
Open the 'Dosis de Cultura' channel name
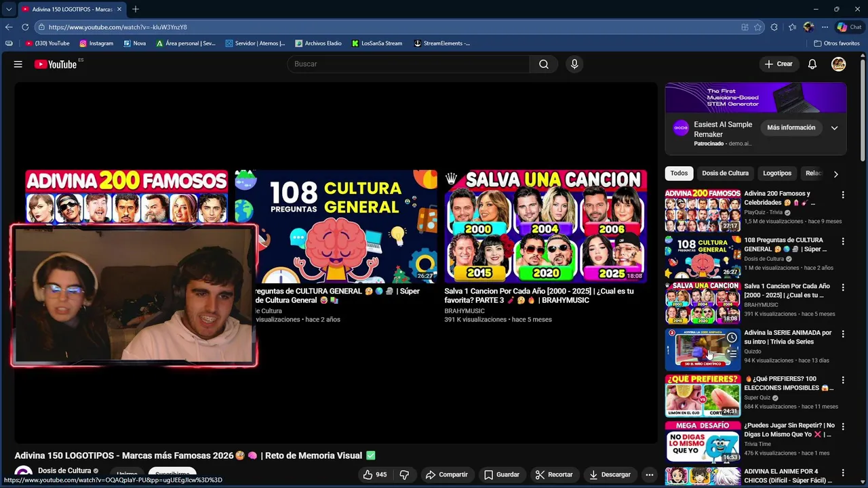click(x=64, y=471)
